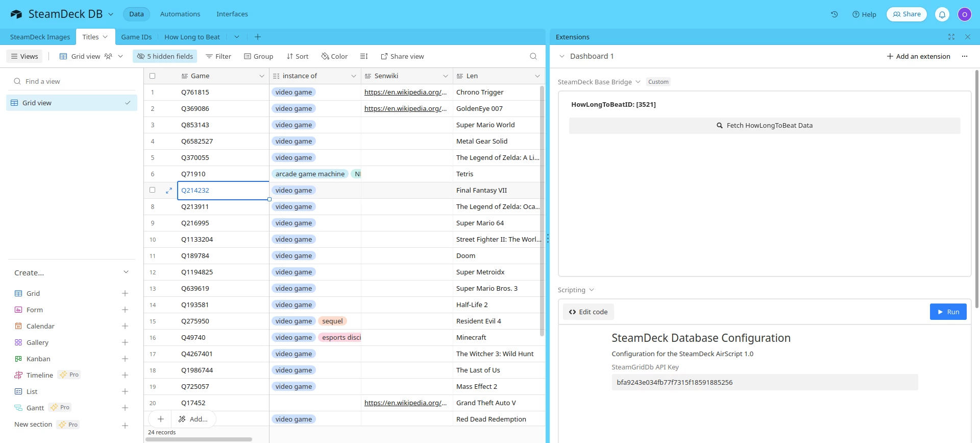980x443 pixels.
Task: Add a Kanban view with plus
Action: [125, 359]
